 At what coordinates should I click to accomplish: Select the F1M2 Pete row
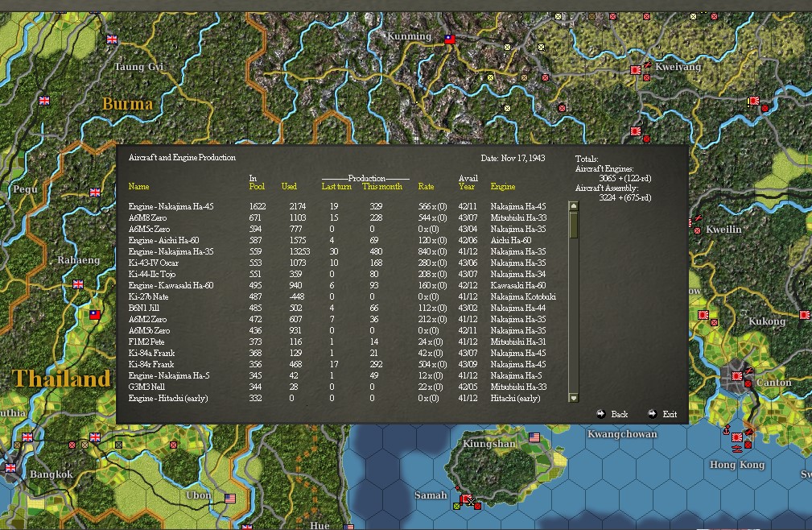point(343,342)
